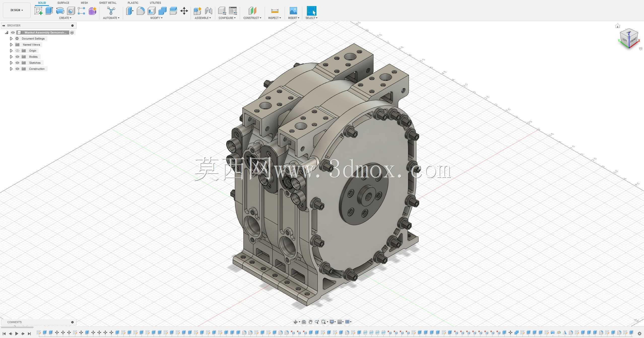The width and height of the screenshot is (644, 338).
Task: Collapse the Wankel Assembly root node
Action: (7, 33)
